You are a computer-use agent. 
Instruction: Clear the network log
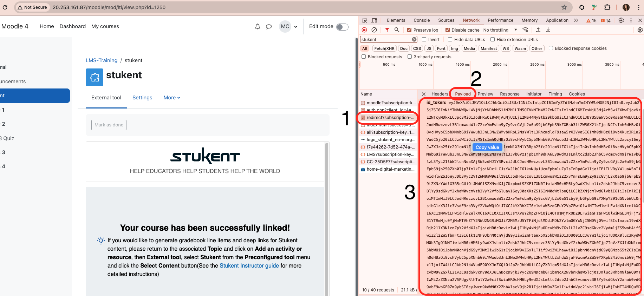click(374, 30)
